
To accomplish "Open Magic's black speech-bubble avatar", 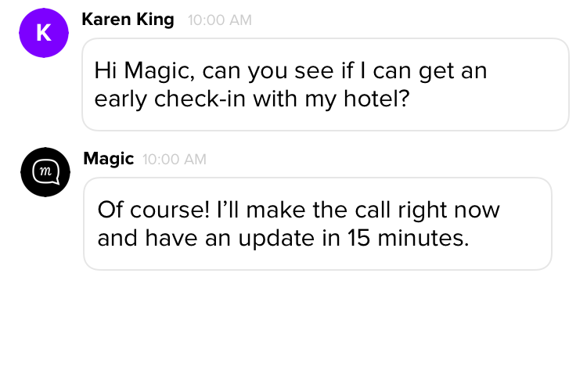I will pos(45,172).
